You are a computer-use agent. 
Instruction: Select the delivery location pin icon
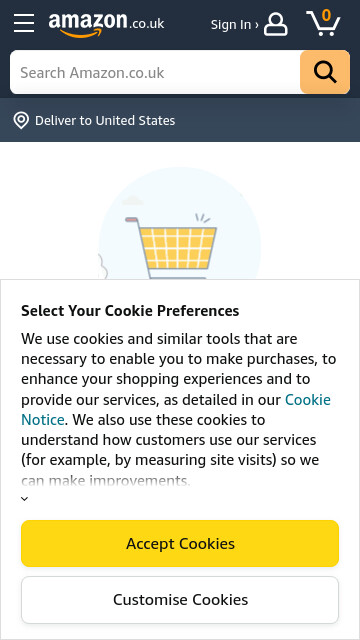click(21, 121)
